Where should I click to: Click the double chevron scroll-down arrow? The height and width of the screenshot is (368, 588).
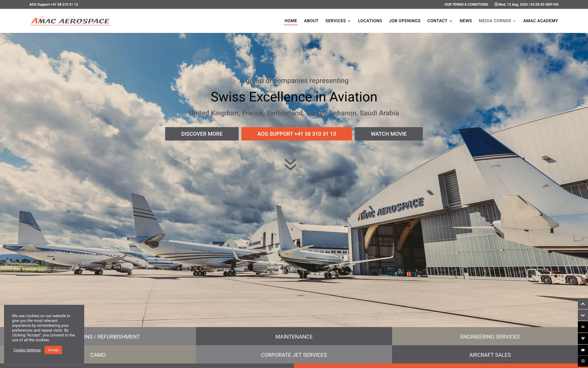[x=290, y=164]
